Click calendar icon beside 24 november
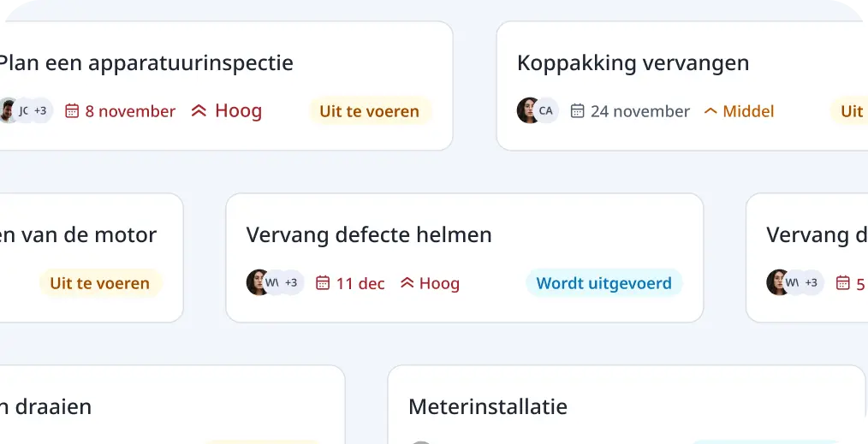Viewport: 868px width, 444px height. [577, 111]
